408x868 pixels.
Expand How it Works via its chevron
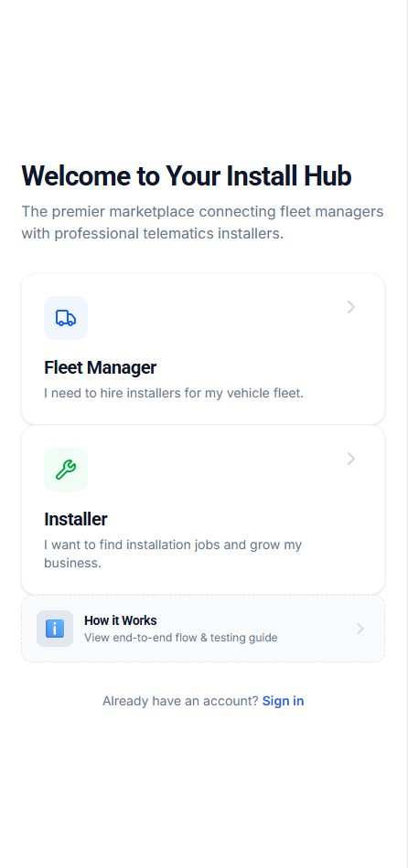(360, 629)
